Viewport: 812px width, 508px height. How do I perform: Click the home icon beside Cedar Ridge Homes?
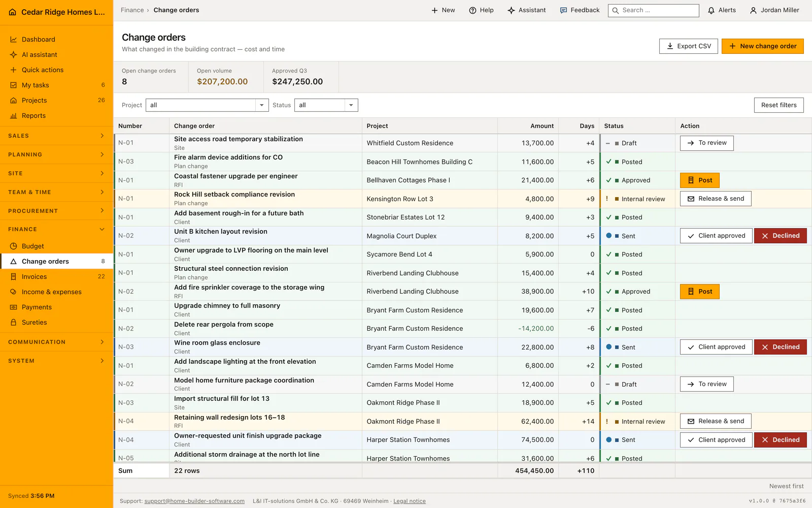[13, 12]
